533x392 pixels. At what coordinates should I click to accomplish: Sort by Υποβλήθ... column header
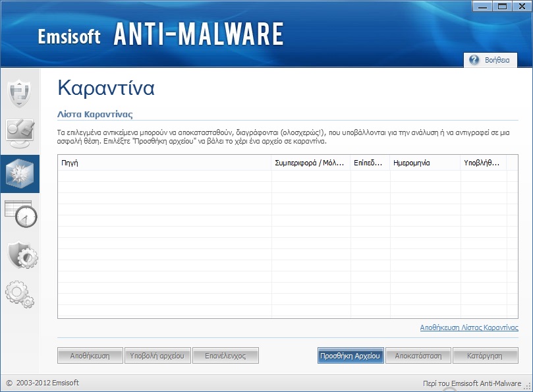[x=484, y=163]
